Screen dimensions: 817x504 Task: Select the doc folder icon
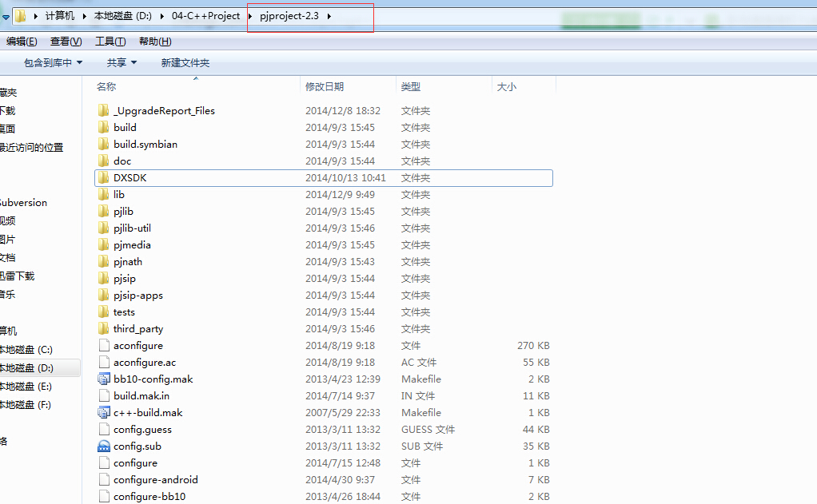click(104, 161)
